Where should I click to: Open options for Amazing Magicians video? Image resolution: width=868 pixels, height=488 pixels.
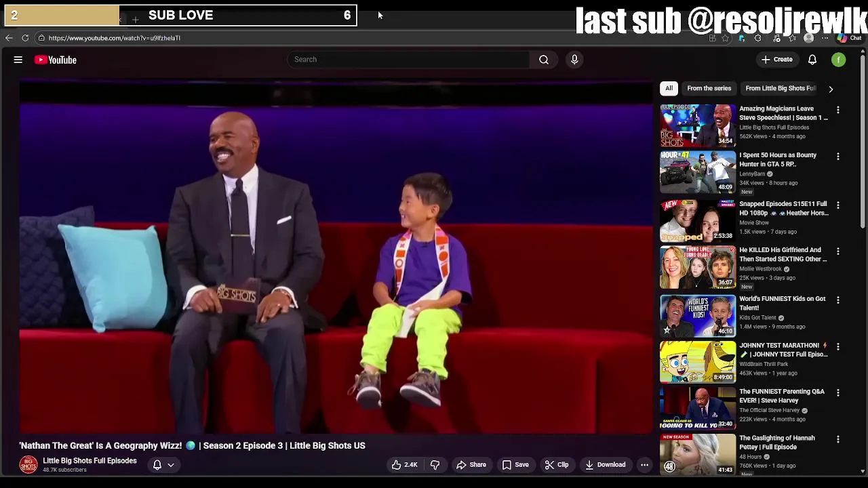(x=838, y=110)
